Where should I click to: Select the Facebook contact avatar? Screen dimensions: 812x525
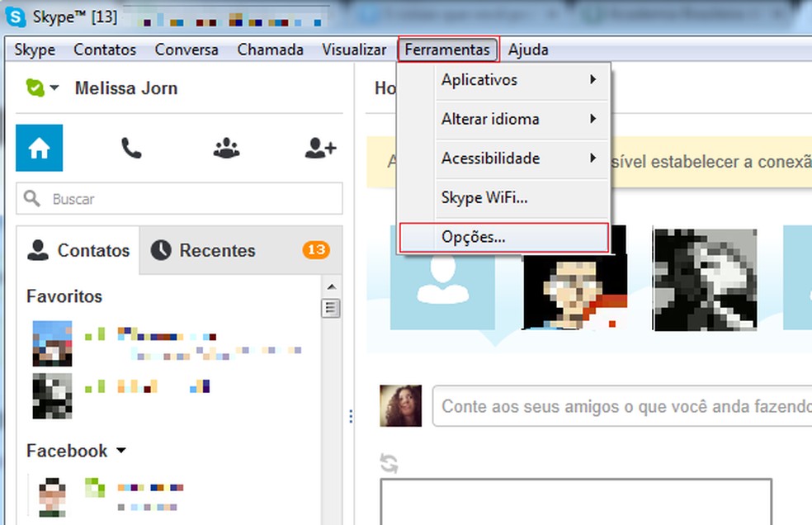pos(52,497)
